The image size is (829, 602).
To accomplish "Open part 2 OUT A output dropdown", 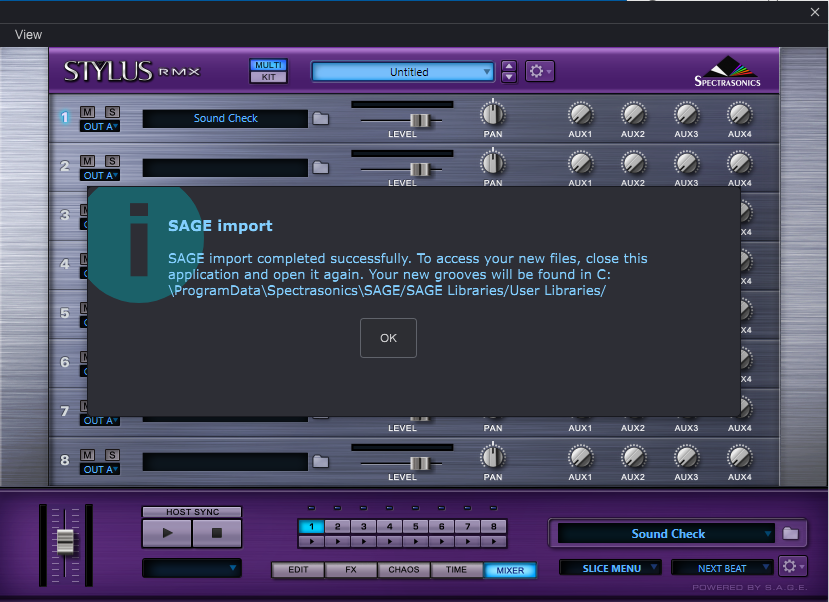I will tap(100, 175).
